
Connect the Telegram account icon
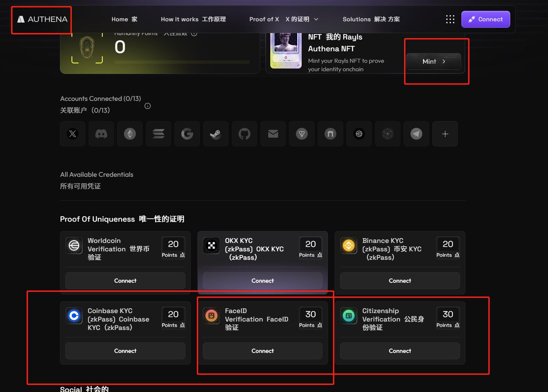416,134
